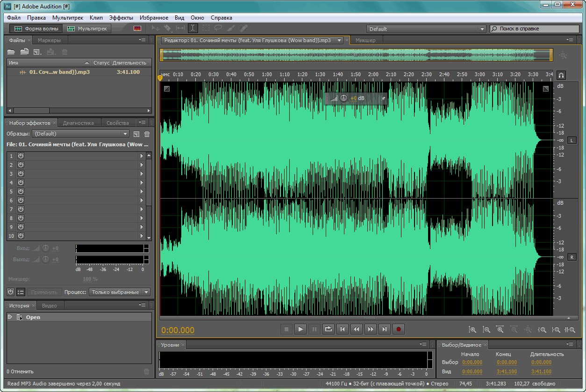The image size is (586, 392).
Task: Click the Open File folder icon
Action: pos(11,52)
